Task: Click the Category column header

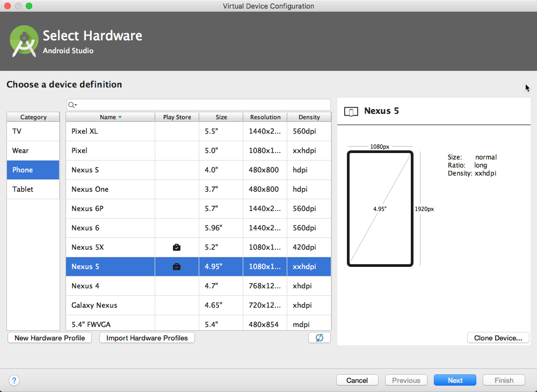Action: click(33, 117)
